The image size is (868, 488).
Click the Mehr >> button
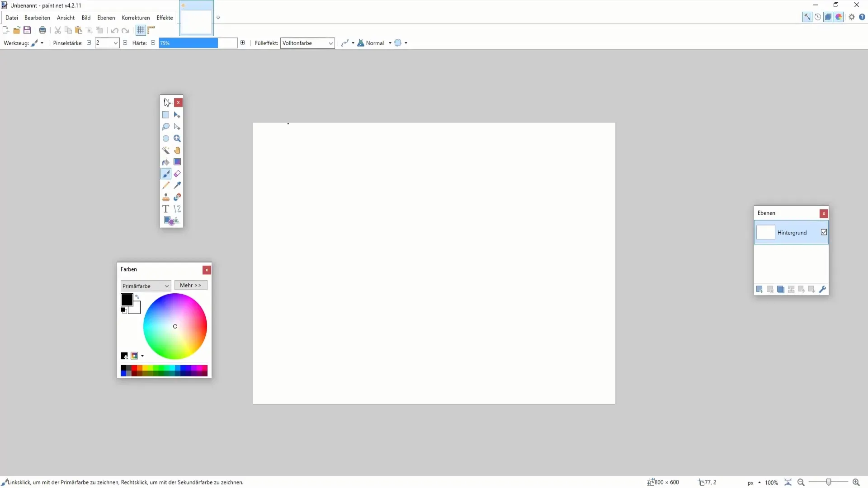point(191,285)
